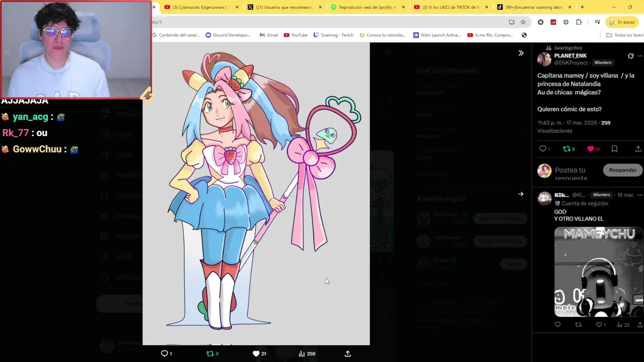Screen dimensions: 644x362
Task: Collapse the tweet side panel with double-arrow icon
Action: (521, 53)
